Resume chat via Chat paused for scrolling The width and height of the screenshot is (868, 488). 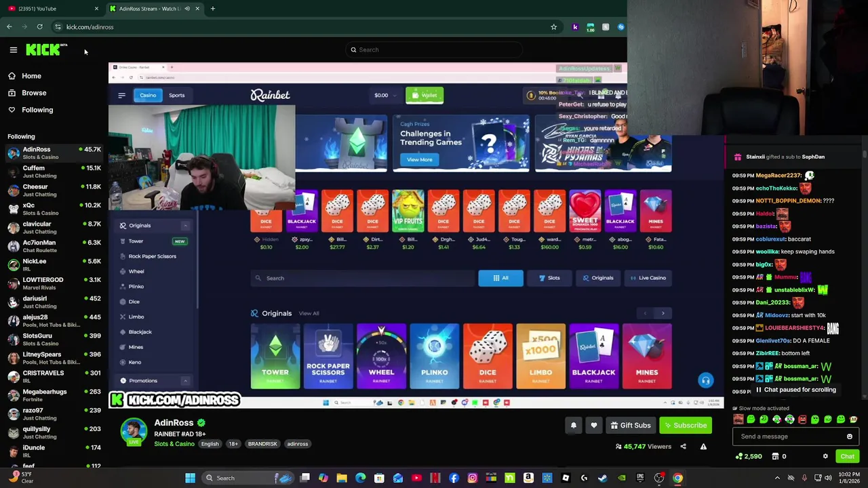click(795, 390)
